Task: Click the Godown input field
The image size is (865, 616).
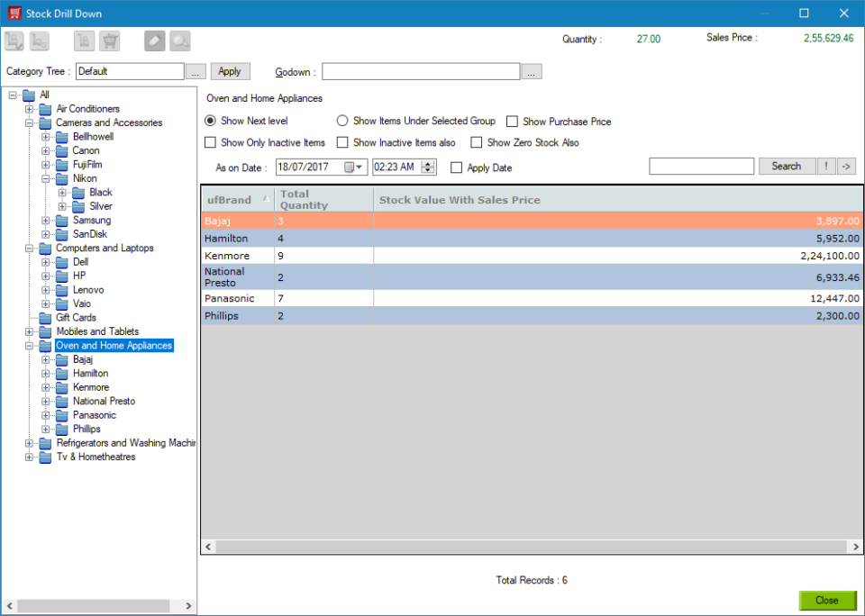Action: tap(421, 71)
